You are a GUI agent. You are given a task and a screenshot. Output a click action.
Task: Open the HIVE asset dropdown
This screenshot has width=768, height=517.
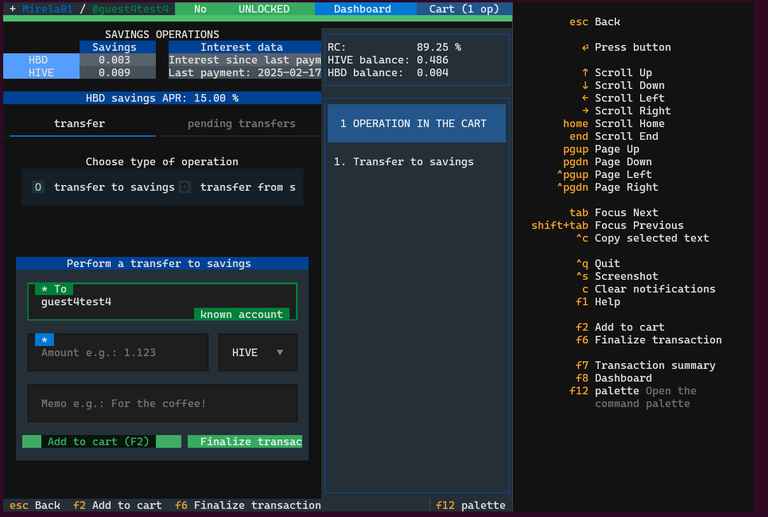coord(258,352)
